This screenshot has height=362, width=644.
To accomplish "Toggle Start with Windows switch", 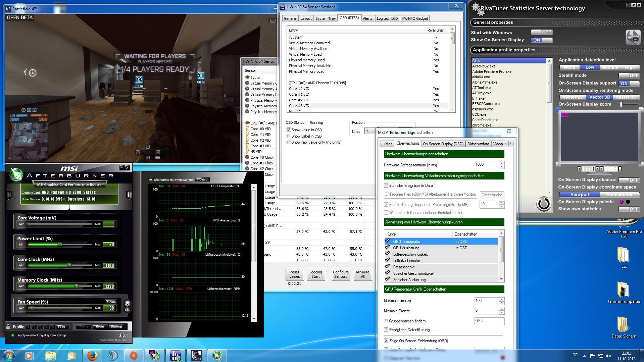I will point(541,32).
